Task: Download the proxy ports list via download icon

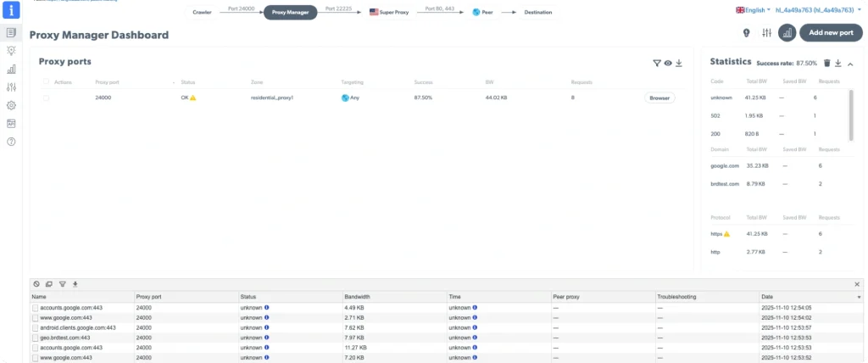Action: pos(679,63)
